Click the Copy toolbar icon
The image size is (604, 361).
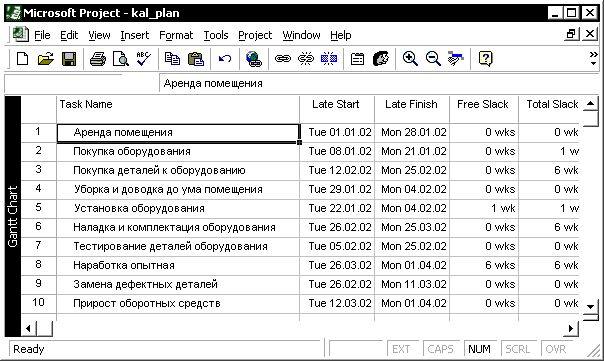coord(172,59)
